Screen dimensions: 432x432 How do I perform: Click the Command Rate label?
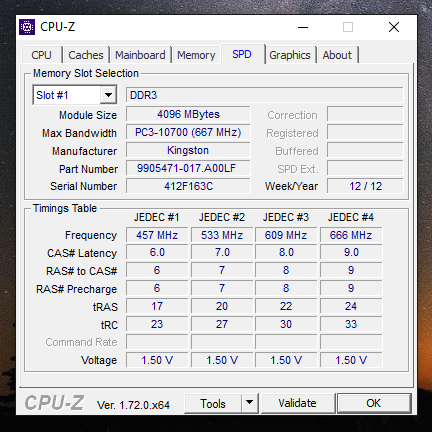[81, 342]
